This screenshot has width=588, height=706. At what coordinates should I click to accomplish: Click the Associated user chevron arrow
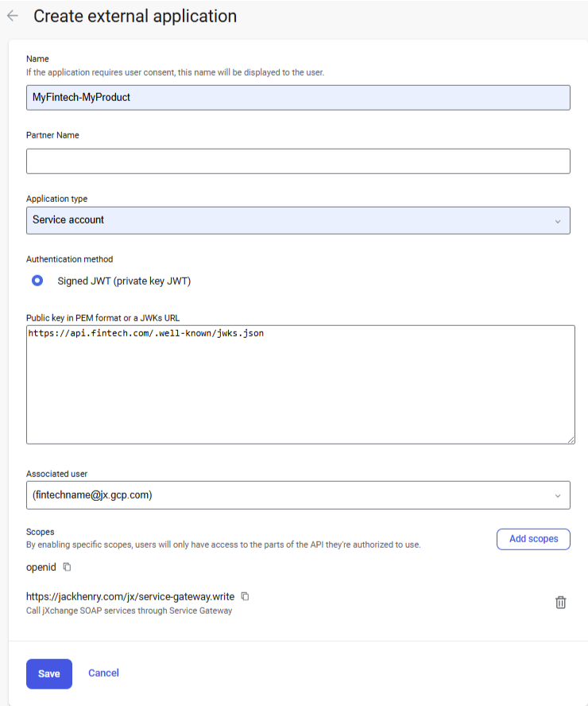[x=558, y=495]
